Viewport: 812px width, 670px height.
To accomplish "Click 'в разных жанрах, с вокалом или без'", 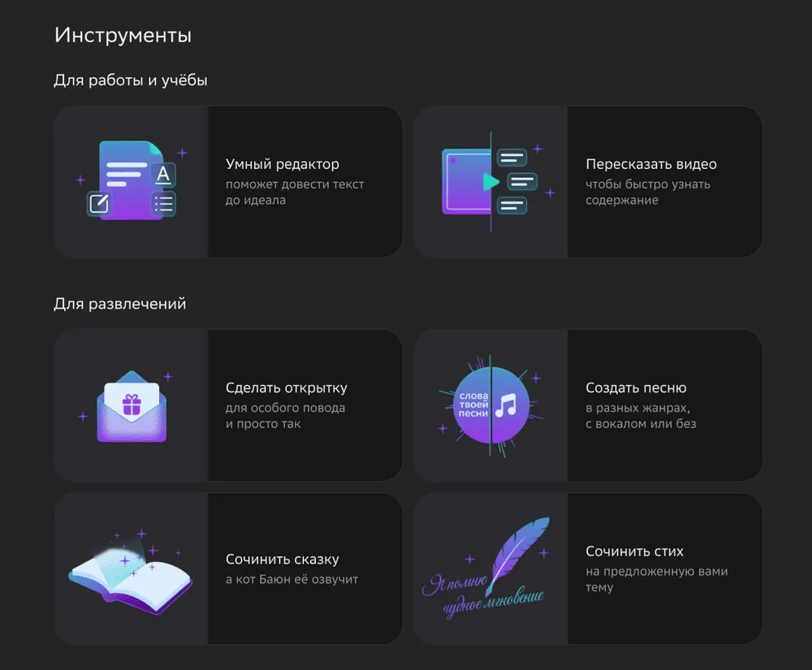I will (x=641, y=416).
